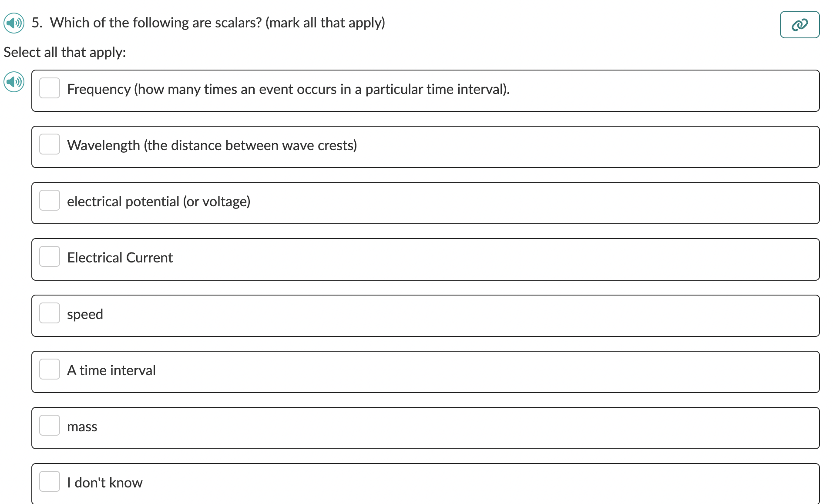Check the I don't know option
Viewport: 833px width, 504px height.
pos(50,481)
